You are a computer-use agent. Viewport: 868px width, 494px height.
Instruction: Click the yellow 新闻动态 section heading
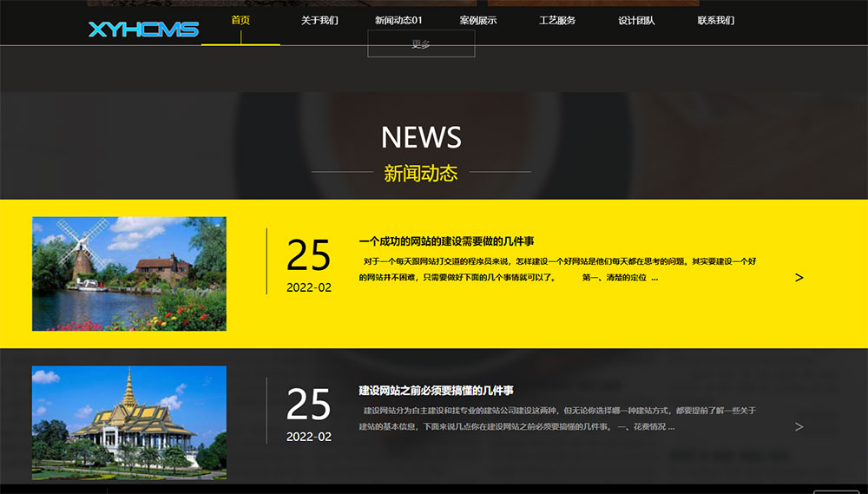(421, 173)
